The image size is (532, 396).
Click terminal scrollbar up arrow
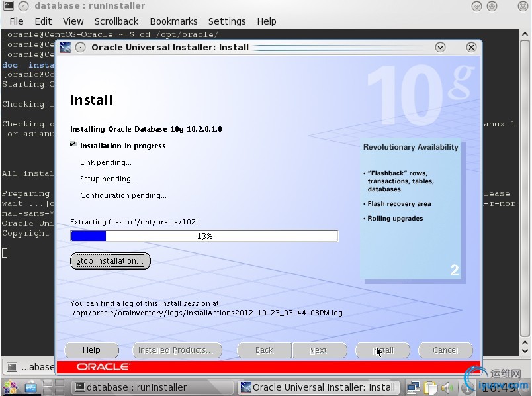[525, 34]
